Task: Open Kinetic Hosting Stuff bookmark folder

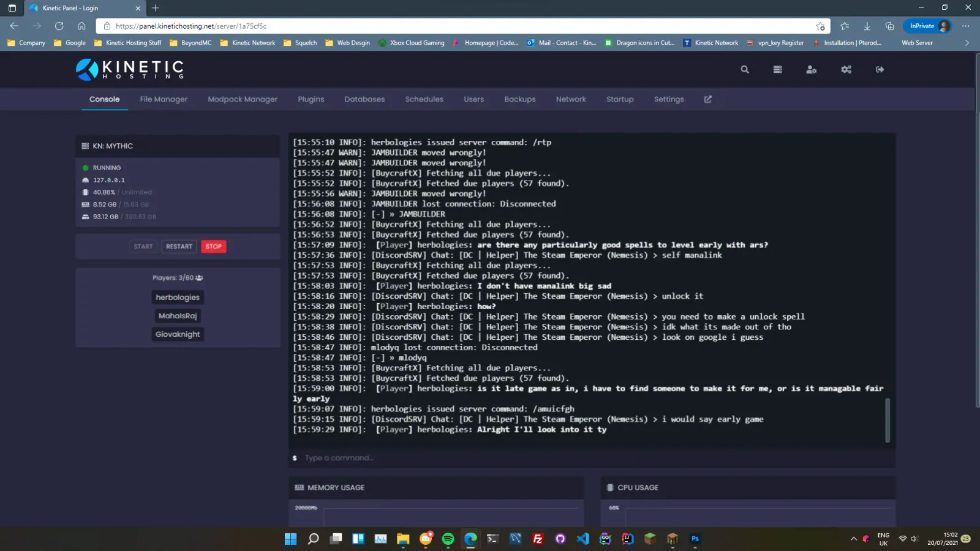Action: [x=127, y=43]
